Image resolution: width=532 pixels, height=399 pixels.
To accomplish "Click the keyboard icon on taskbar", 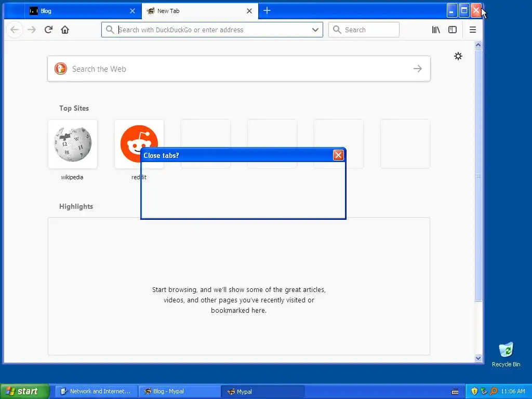I will (455, 392).
